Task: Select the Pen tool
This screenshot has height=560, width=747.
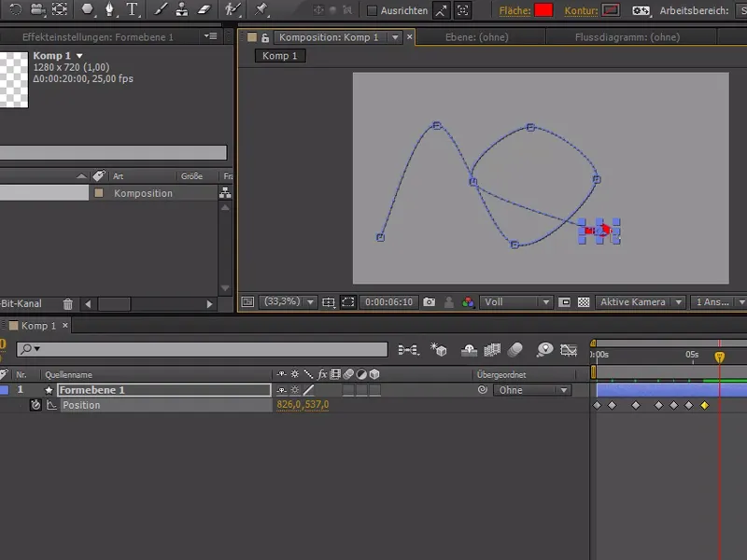Action: click(109, 9)
